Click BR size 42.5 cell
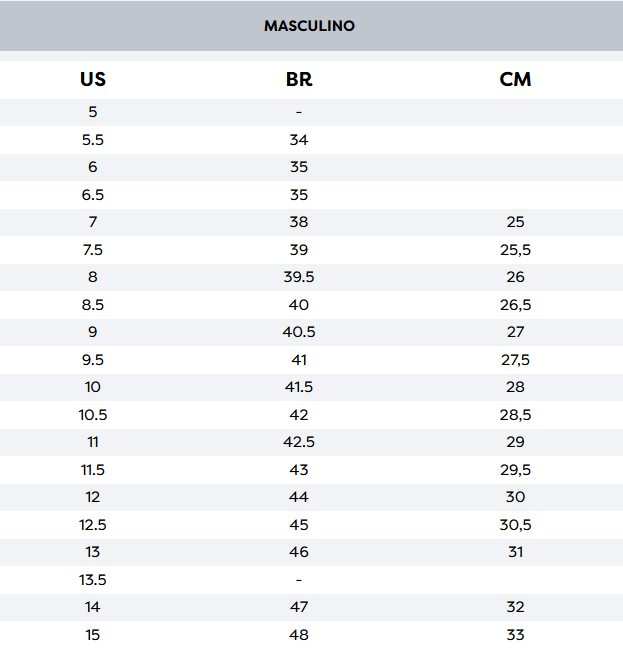The image size is (623, 648). coord(299,442)
